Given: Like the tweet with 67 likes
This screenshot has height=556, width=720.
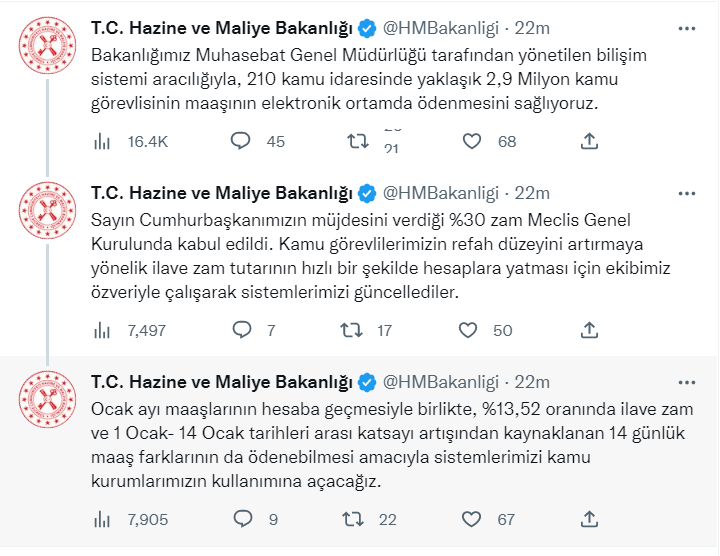Looking at the screenshot, I should click(x=472, y=519).
